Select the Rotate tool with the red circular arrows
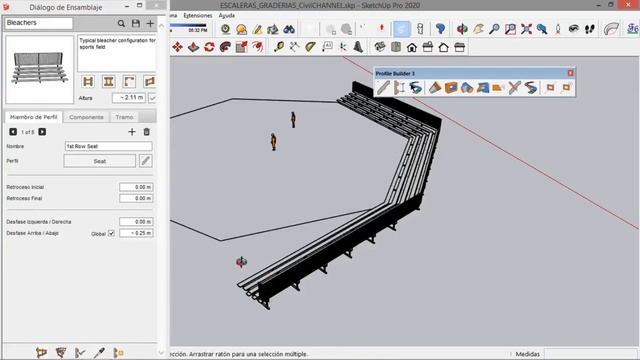 209,47
